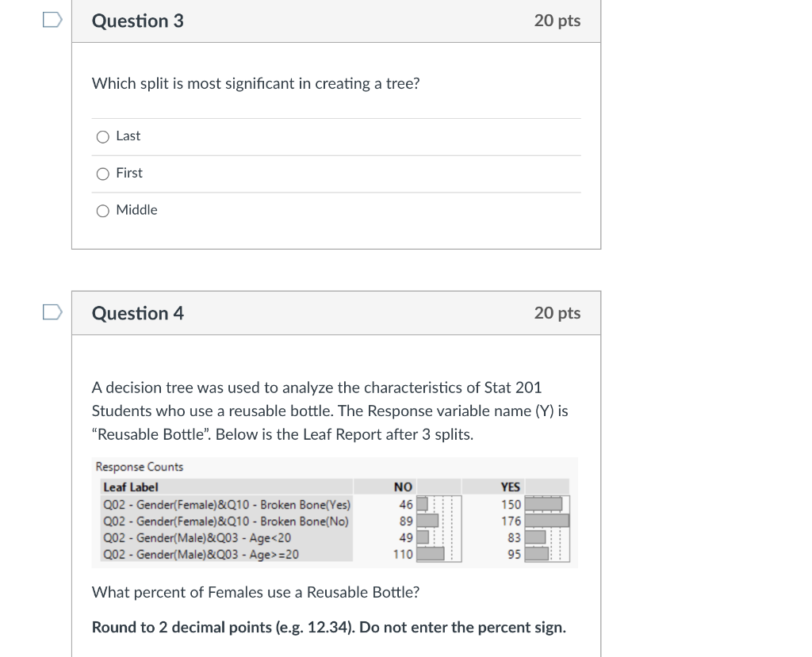Click the Question 4 header title
This screenshot has width=812, height=657.
click(138, 313)
